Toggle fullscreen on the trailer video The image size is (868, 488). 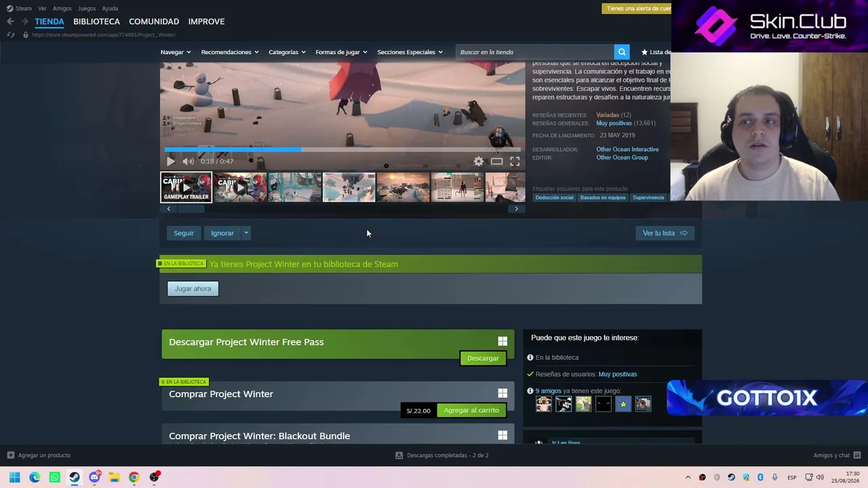point(515,161)
